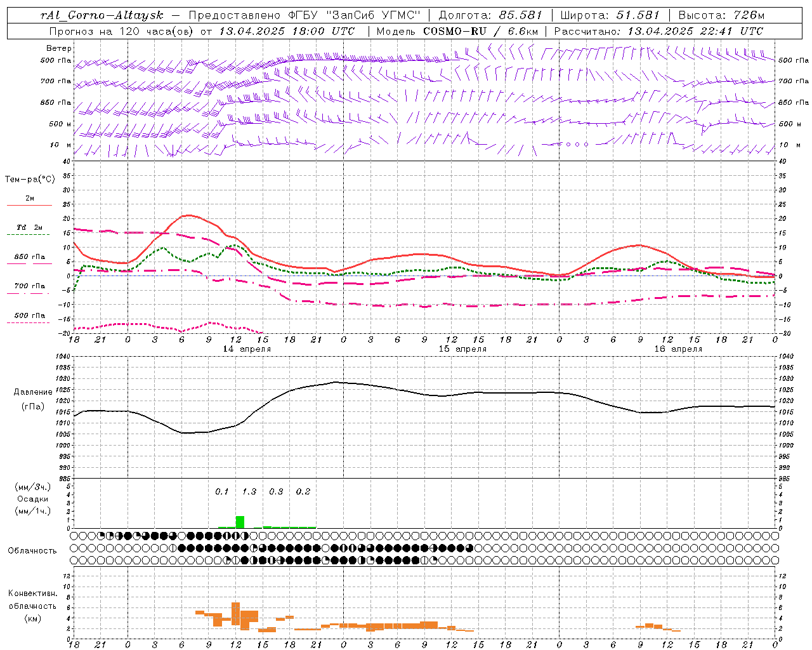Click the 'Давление' pressure panel label
Screen dimensions: 812x650
point(33,392)
